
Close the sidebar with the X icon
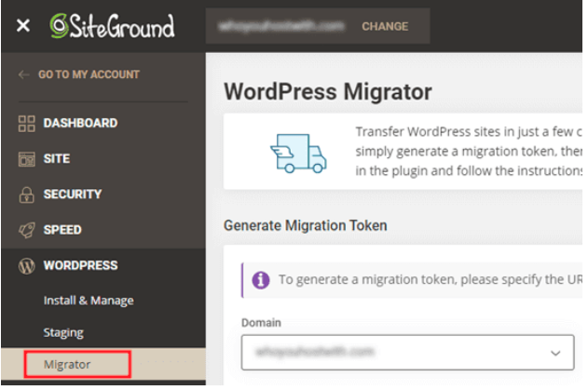click(x=23, y=25)
